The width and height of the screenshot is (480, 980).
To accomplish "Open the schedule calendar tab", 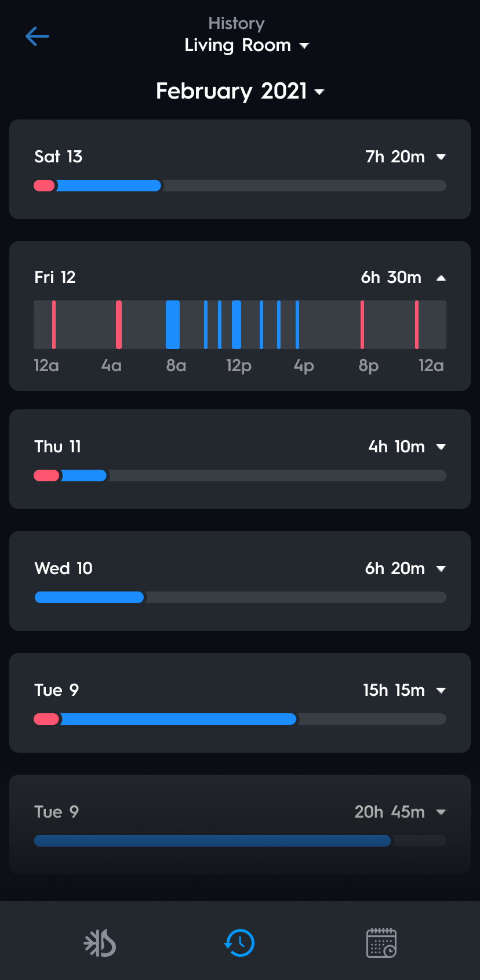I will (381, 943).
